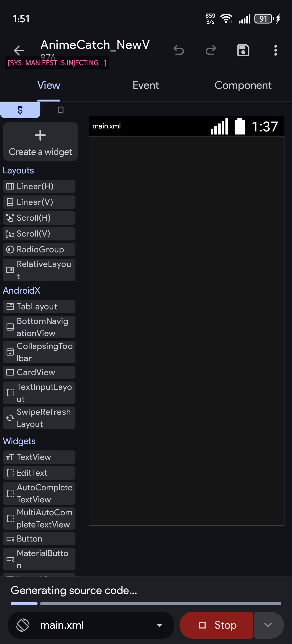Tap Create a widget button
This screenshot has height=644, width=292.
40,142
